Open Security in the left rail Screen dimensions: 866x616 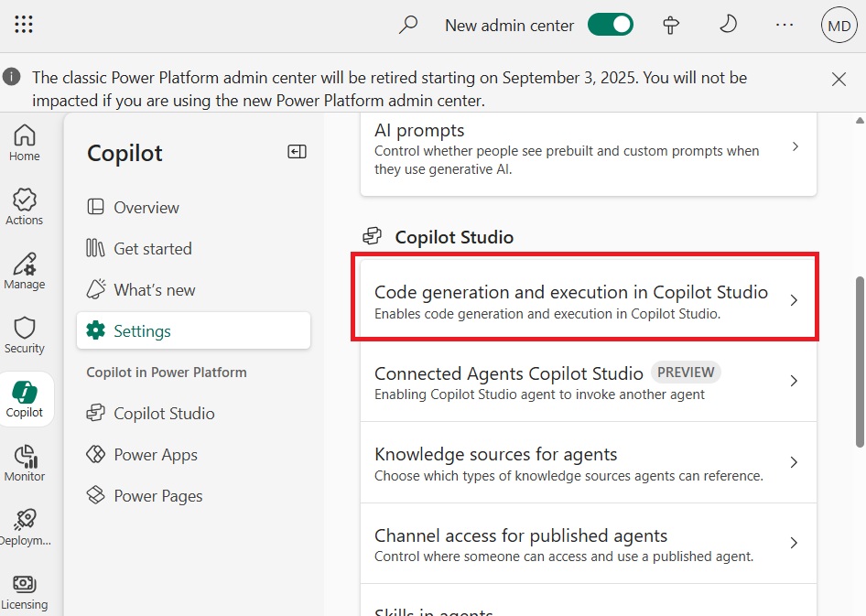pos(25,335)
